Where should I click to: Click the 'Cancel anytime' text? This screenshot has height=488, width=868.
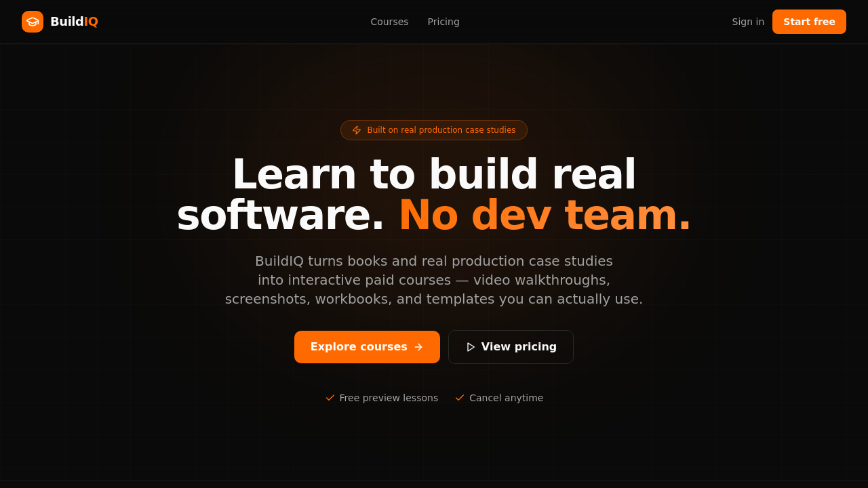(507, 398)
